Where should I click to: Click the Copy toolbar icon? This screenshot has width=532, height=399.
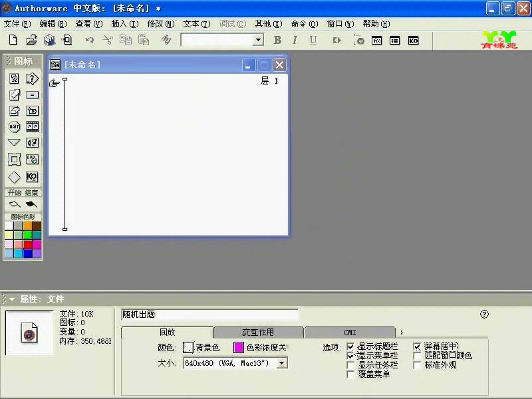pyautogui.click(x=126, y=40)
